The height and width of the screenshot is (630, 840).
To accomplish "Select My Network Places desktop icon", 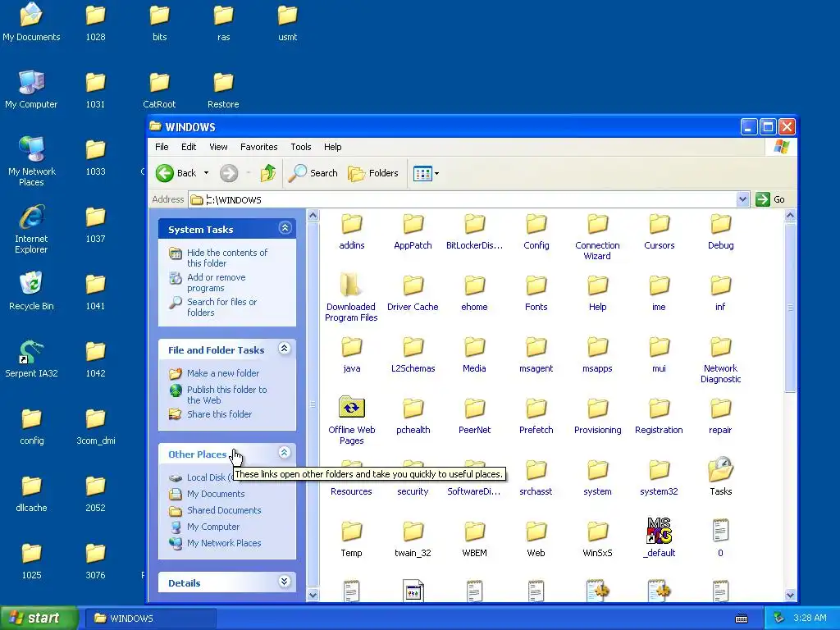I will click(31, 162).
